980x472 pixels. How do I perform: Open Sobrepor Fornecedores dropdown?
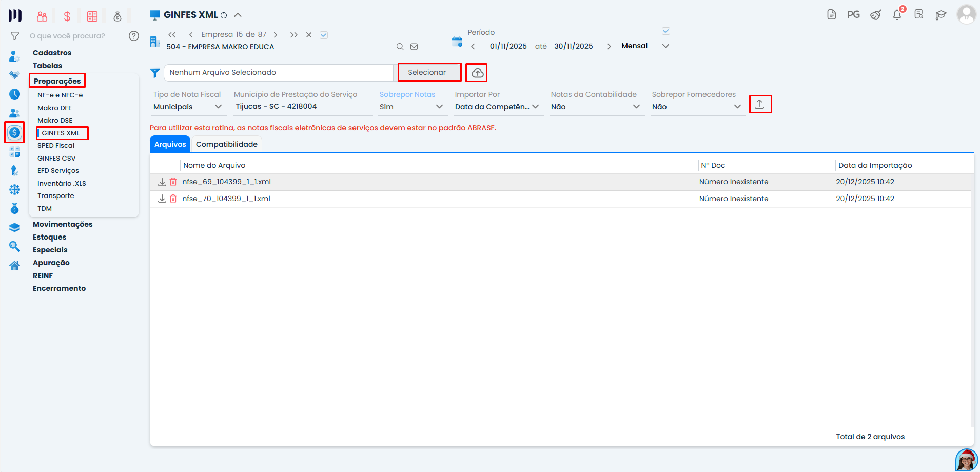(697, 107)
